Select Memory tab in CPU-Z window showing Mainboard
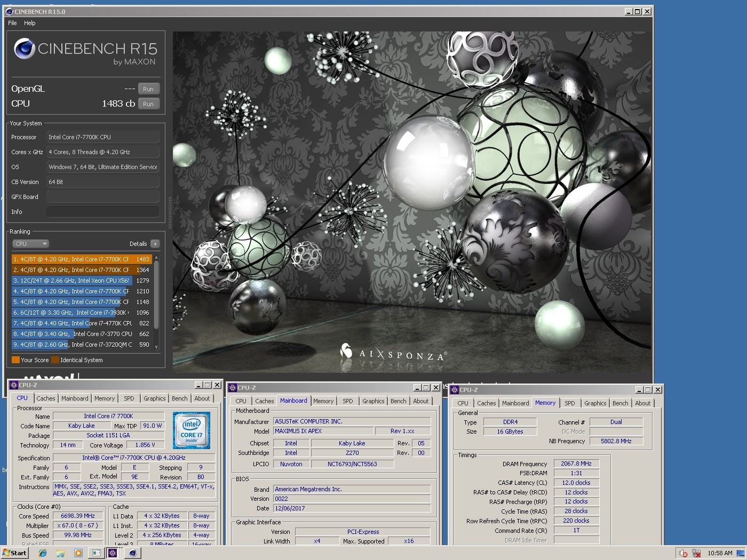Screen dimensions: 747x560 pos(323,401)
